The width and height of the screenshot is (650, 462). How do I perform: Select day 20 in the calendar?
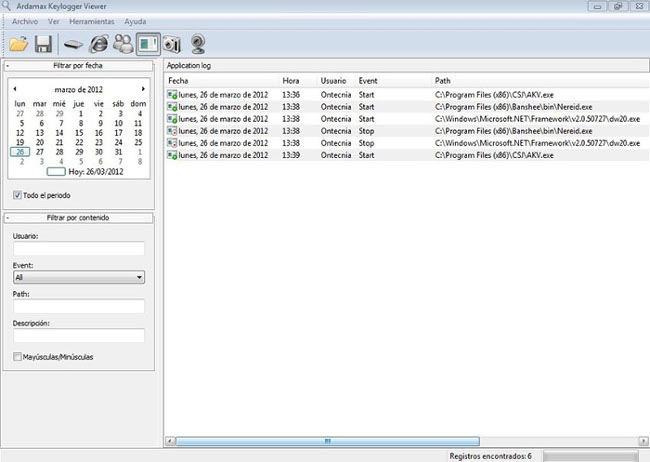tap(40, 142)
